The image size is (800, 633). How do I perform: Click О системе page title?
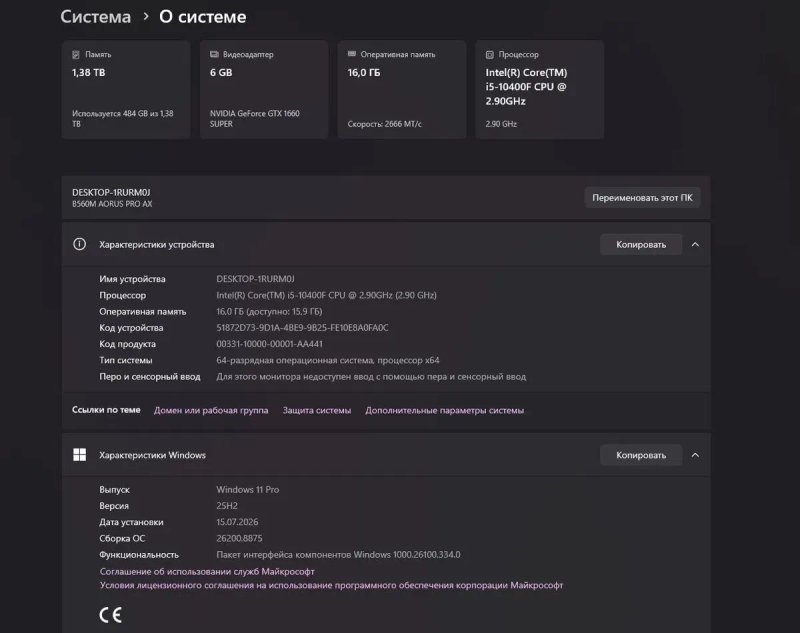point(203,17)
